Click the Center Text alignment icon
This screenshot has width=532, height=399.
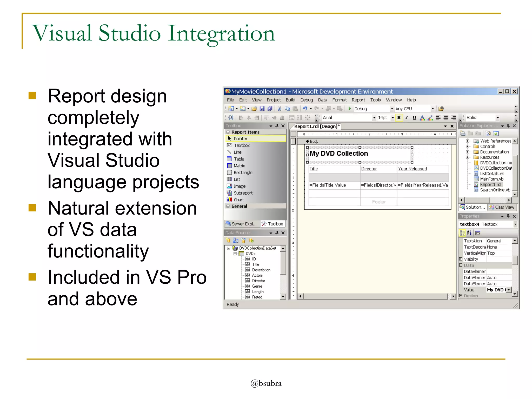[x=446, y=118]
